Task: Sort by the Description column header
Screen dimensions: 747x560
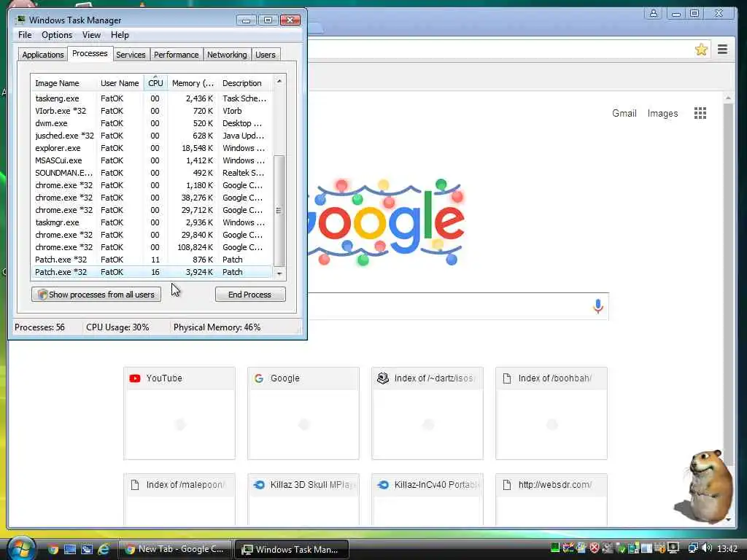Action: click(x=245, y=83)
